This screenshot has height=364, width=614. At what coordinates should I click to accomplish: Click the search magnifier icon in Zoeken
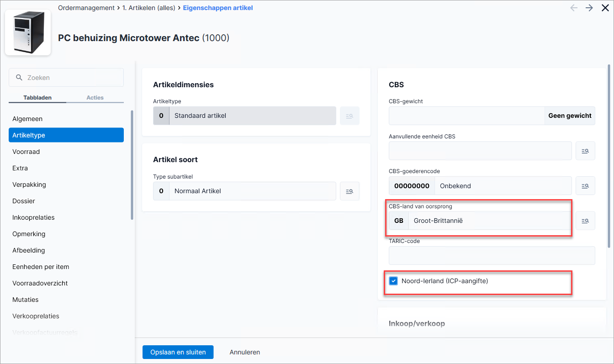(19, 78)
